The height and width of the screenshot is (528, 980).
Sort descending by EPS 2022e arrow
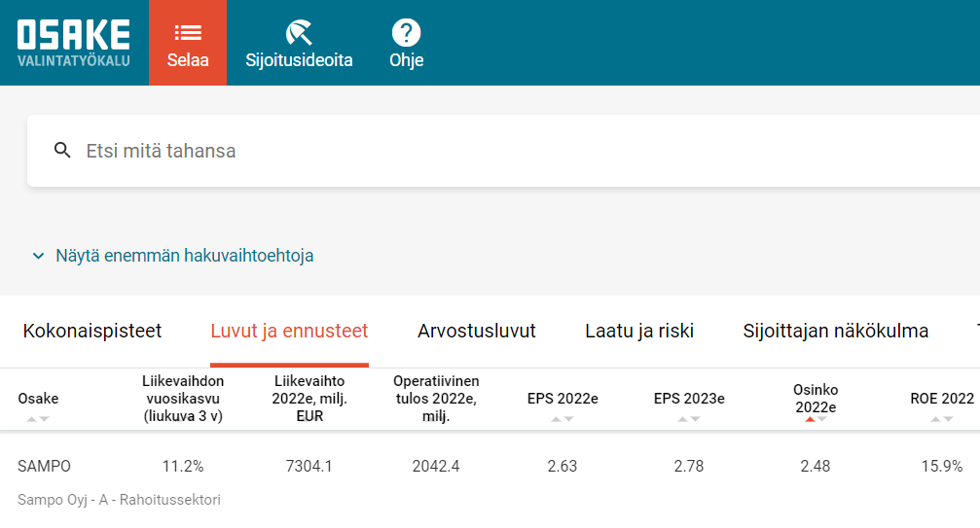568,419
